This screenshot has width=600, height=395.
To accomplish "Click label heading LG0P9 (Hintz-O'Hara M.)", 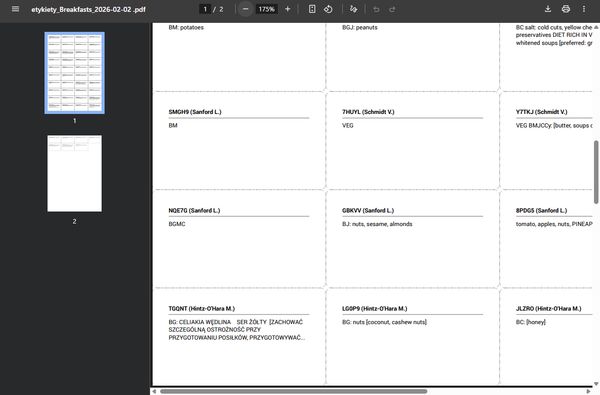I will pyautogui.click(x=375, y=308).
